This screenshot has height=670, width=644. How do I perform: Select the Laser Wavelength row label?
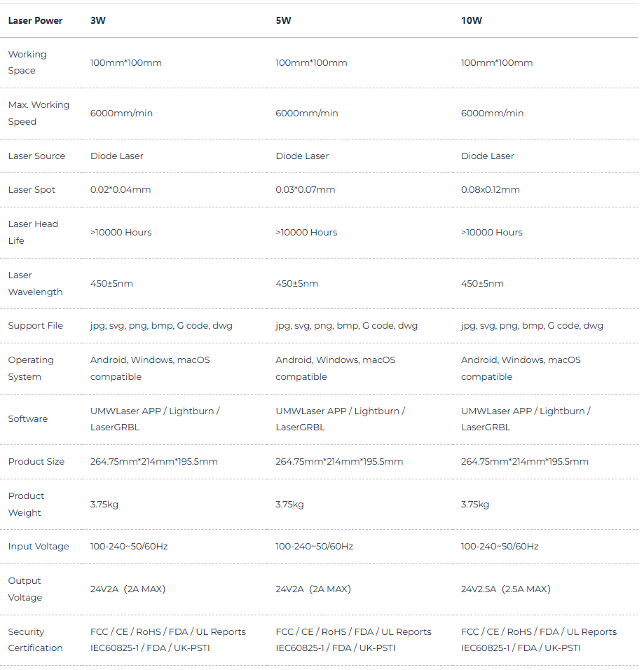point(35,284)
